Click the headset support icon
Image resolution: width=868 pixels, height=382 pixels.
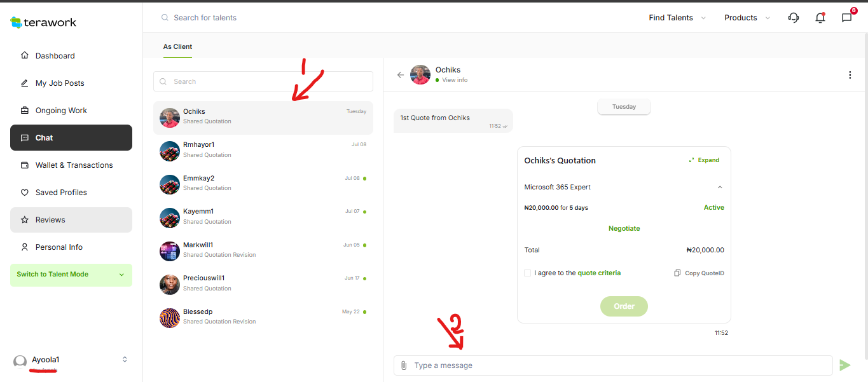pyautogui.click(x=793, y=18)
